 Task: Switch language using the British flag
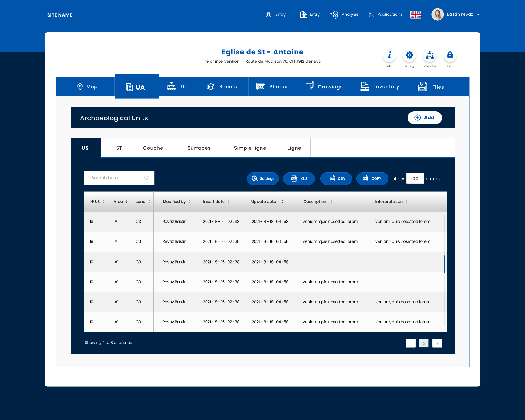pos(416,14)
